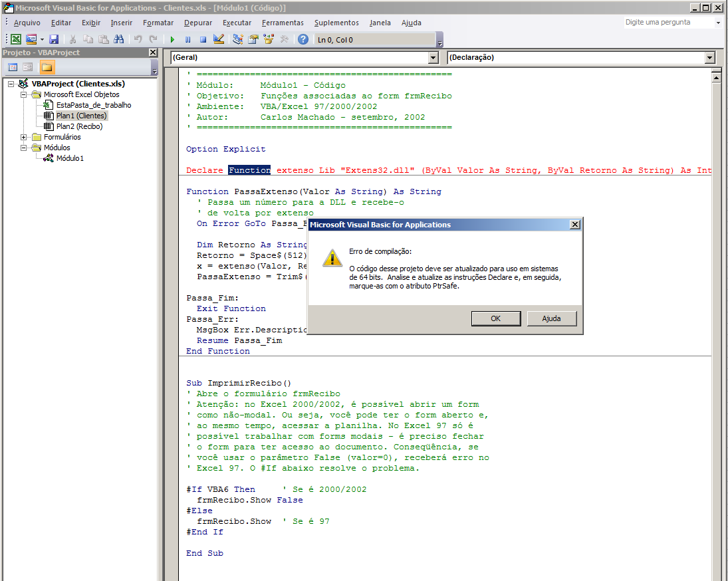Close the Projeto - VBAProject panel

153,53
